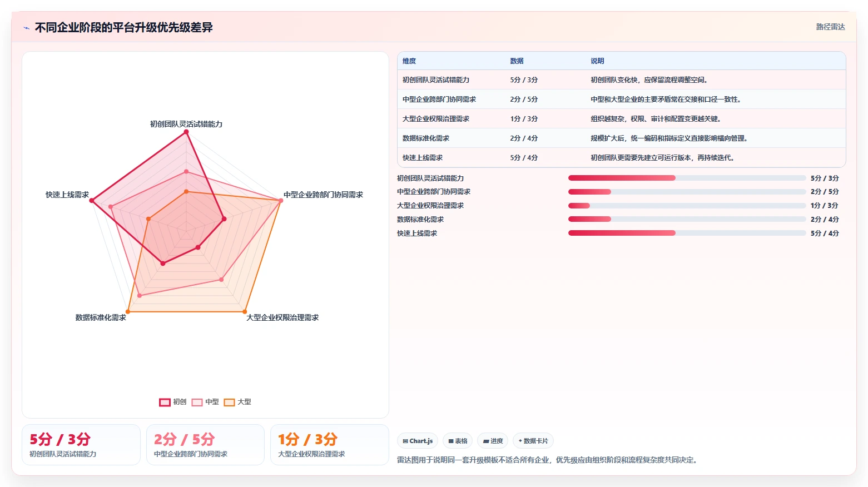This screenshot has height=487, width=868.
Task: Click the 5分 / 3分 summary card
Action: point(81,445)
